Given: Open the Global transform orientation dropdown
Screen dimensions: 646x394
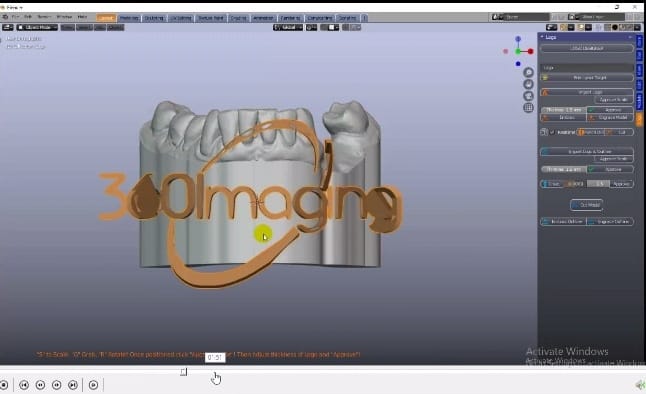Looking at the screenshot, I should pos(288,28).
